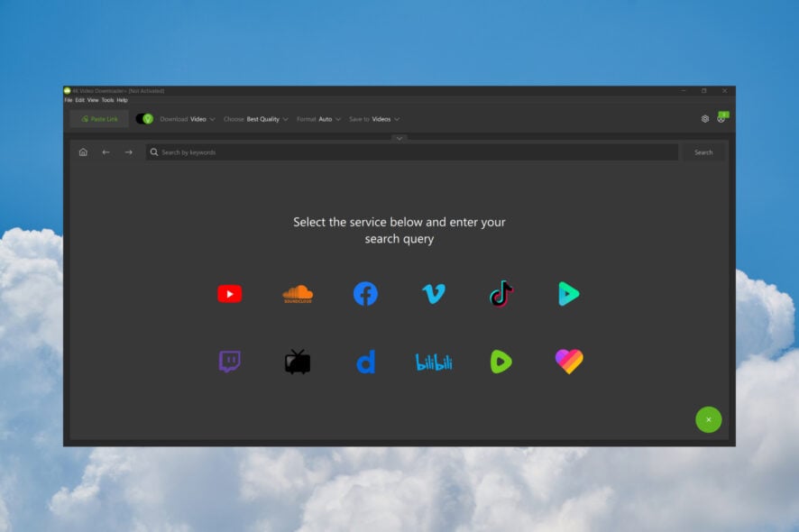
Task: Select the SoundCloud service icon
Action: [298, 294]
